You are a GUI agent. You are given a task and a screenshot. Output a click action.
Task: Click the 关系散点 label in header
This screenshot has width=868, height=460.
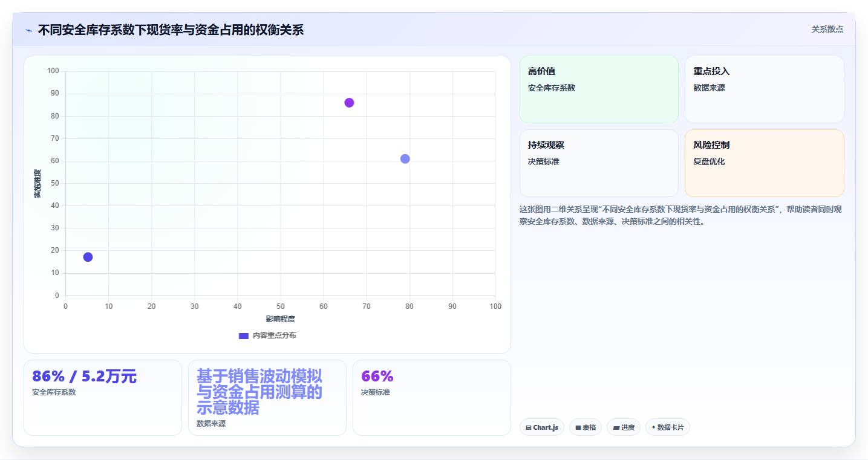pos(827,29)
